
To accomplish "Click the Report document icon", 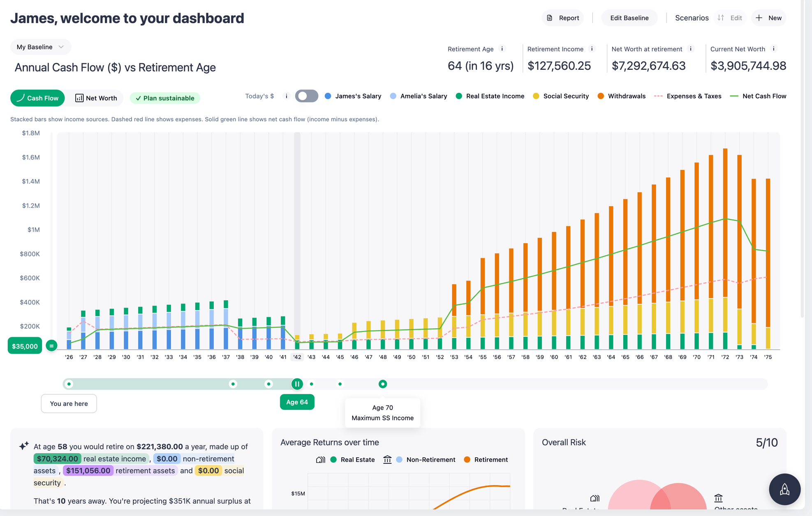I will (x=550, y=18).
